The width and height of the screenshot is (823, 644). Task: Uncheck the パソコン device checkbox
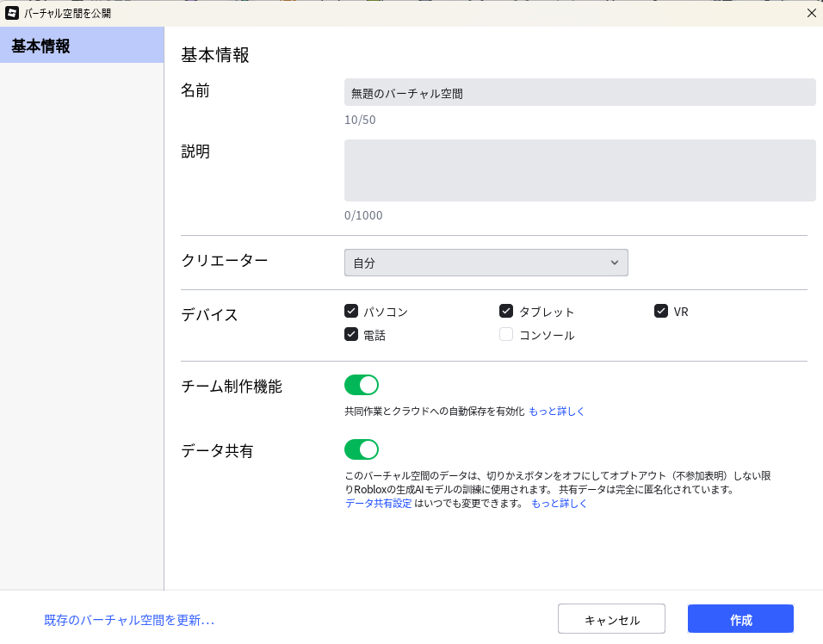point(351,311)
